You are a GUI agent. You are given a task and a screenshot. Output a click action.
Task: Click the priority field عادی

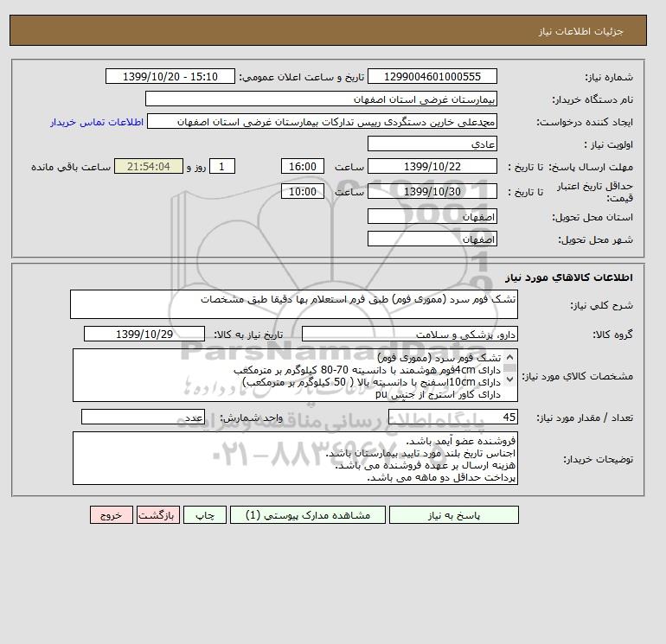432,143
